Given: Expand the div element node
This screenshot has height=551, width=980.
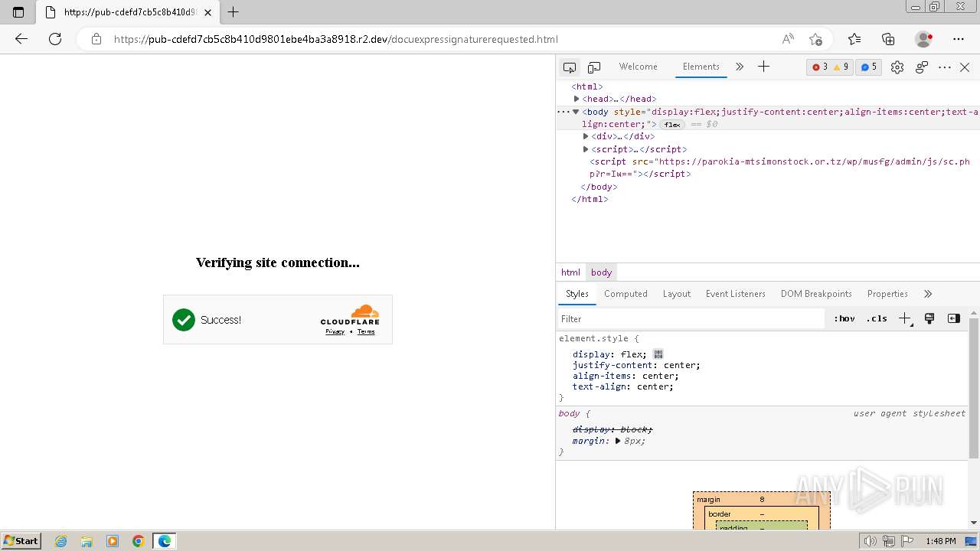Looking at the screenshot, I should click(586, 136).
